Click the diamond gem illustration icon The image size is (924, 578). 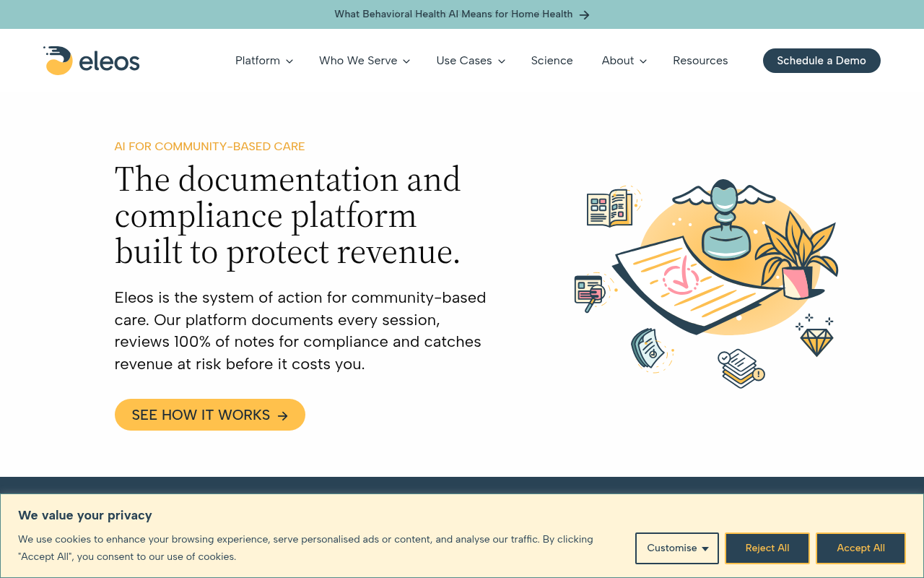[816, 342]
